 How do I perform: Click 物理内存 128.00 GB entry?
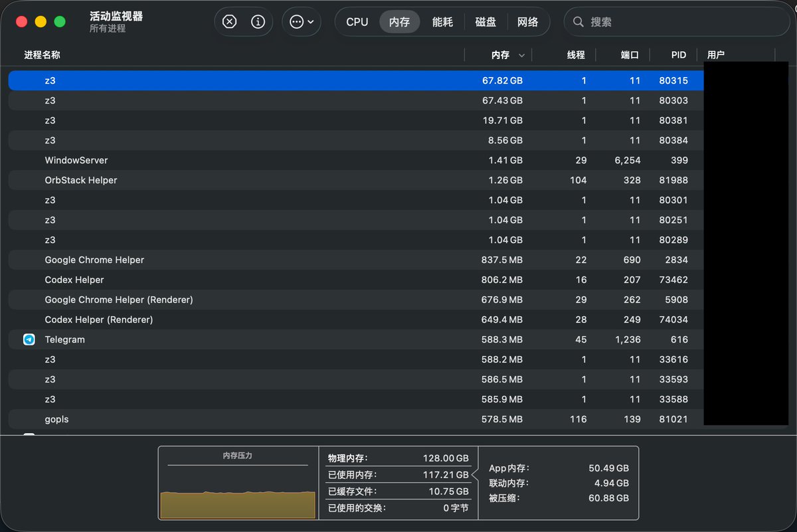click(x=398, y=458)
